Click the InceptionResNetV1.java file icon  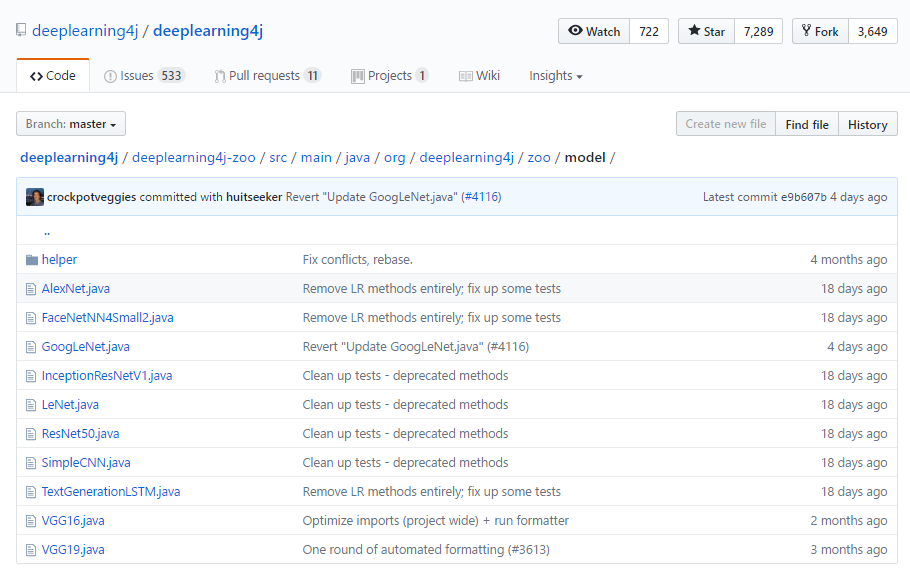[x=31, y=376]
